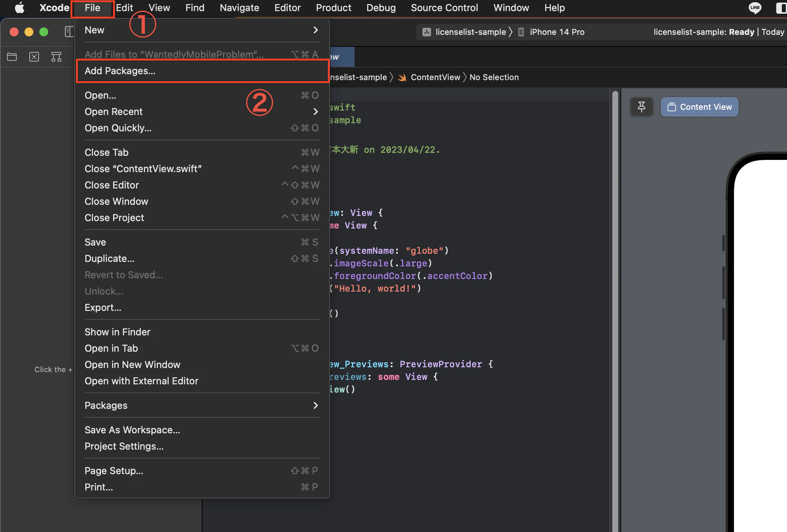
Task: Open the Find menu
Action: (195, 8)
